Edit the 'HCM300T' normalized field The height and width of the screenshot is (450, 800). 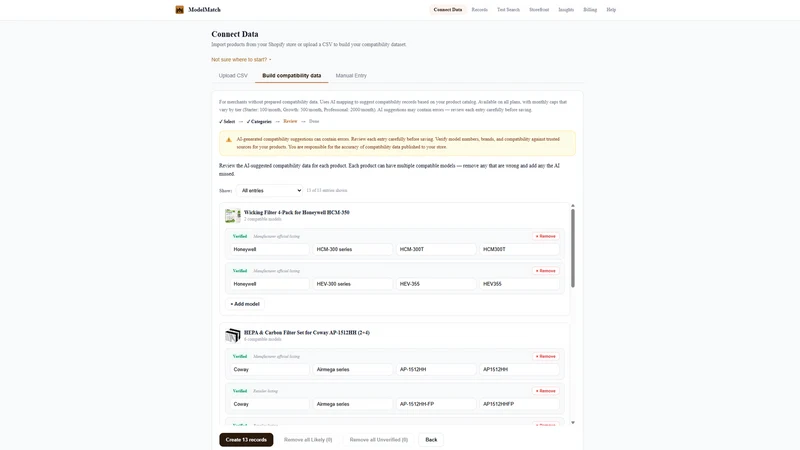519,249
